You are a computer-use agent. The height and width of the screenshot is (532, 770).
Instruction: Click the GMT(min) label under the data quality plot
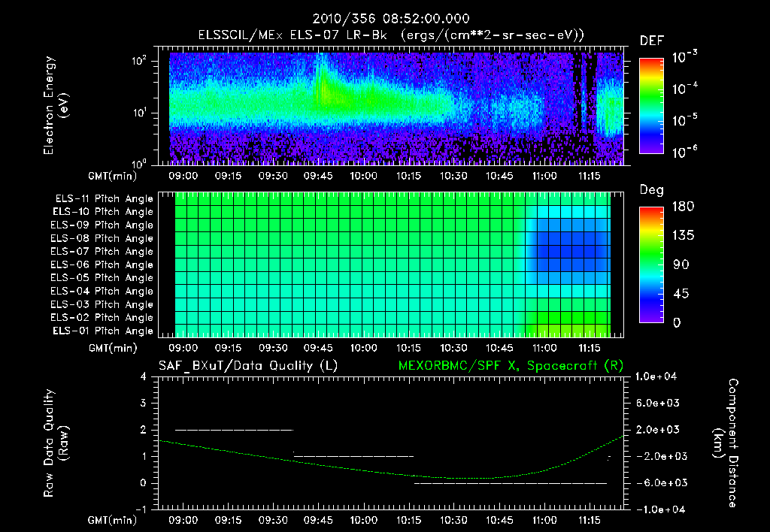pyautogui.click(x=113, y=520)
